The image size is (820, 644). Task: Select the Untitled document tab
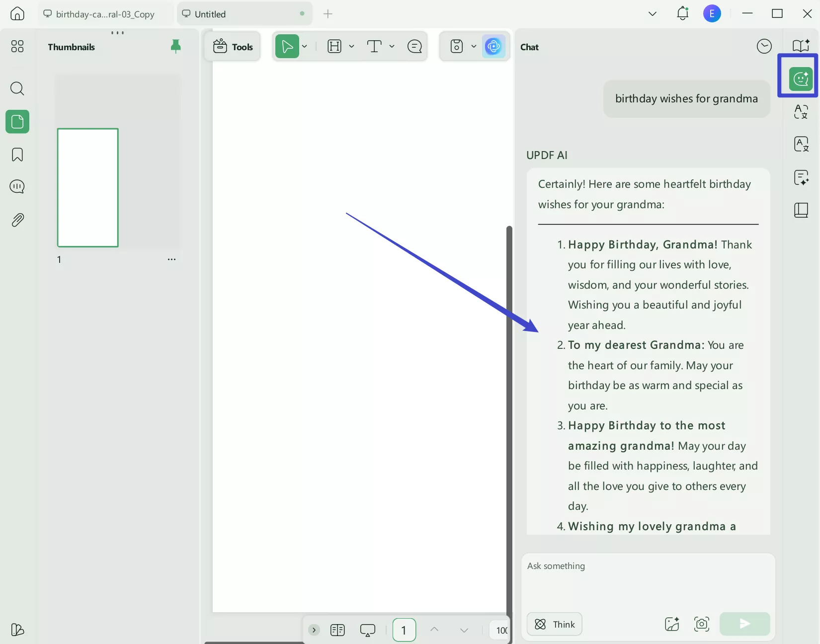pyautogui.click(x=239, y=14)
